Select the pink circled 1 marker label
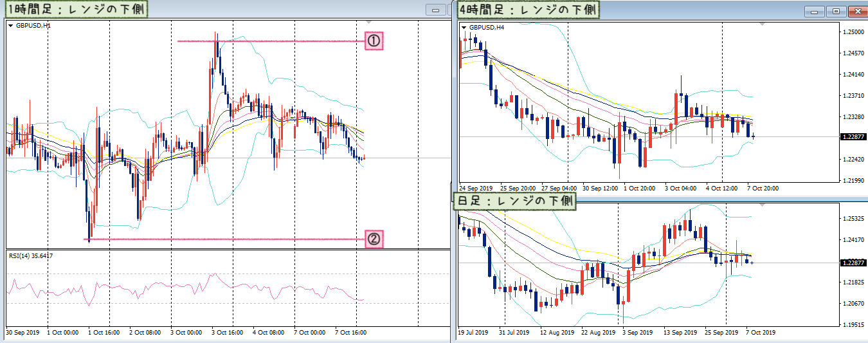This screenshot has width=868, height=343. (x=374, y=41)
